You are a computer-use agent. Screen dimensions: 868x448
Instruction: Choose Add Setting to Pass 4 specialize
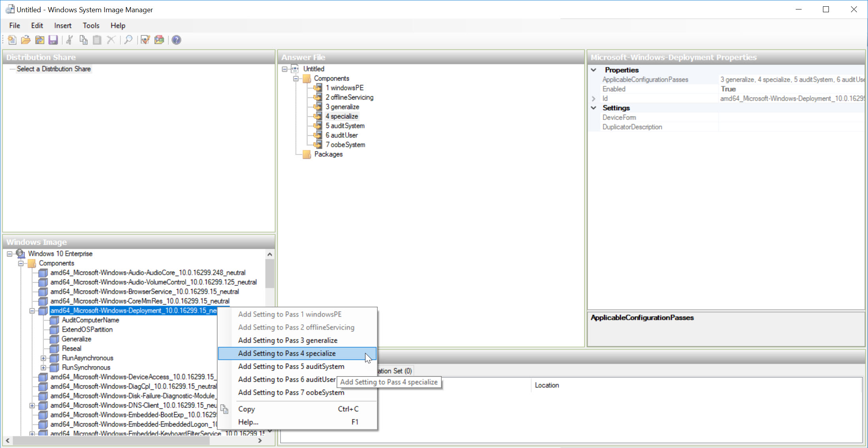pyautogui.click(x=297, y=353)
